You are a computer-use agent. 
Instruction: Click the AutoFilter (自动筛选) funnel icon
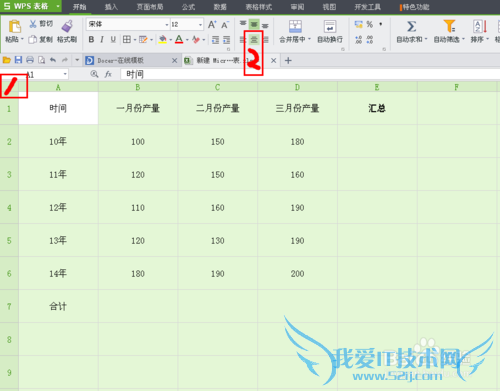click(x=449, y=26)
